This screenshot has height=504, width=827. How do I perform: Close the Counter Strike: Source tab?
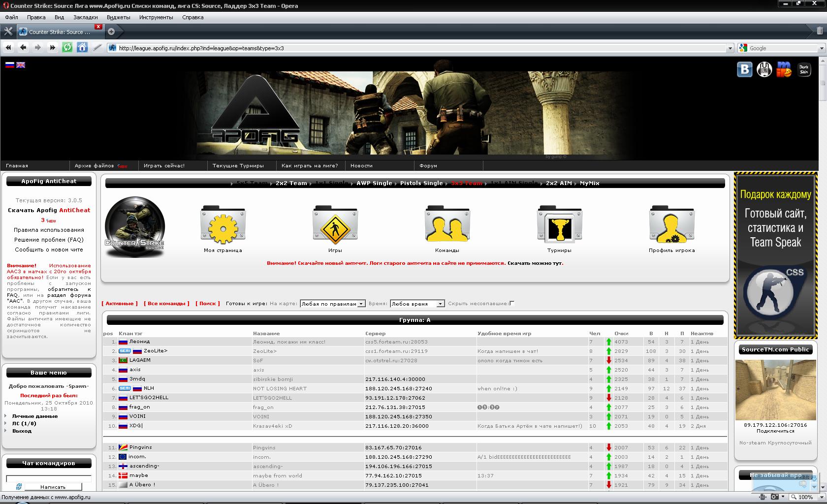click(x=98, y=27)
